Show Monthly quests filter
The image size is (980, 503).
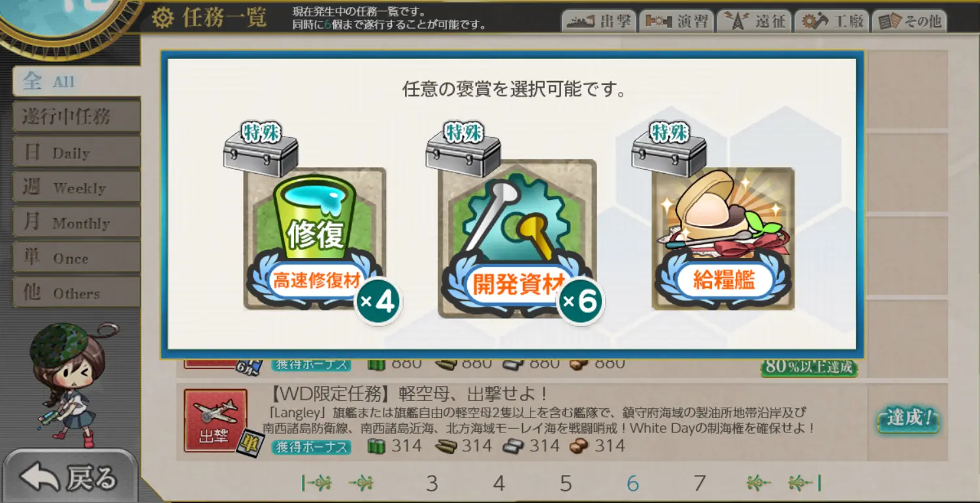[x=76, y=223]
